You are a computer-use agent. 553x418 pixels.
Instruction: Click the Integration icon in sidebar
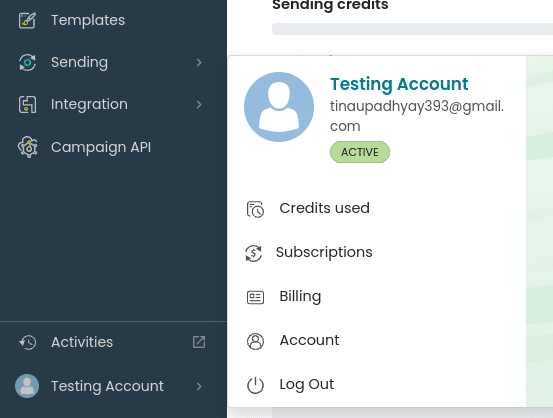pyautogui.click(x=27, y=104)
